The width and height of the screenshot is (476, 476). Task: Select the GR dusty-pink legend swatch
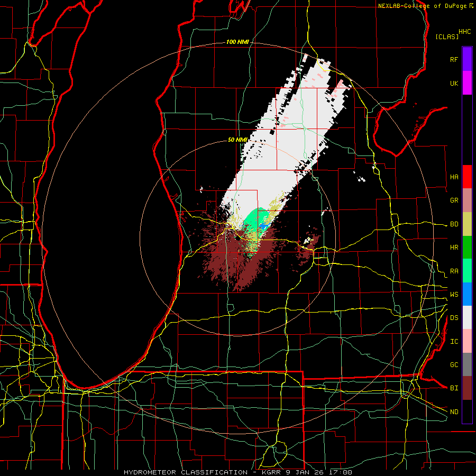point(467,200)
